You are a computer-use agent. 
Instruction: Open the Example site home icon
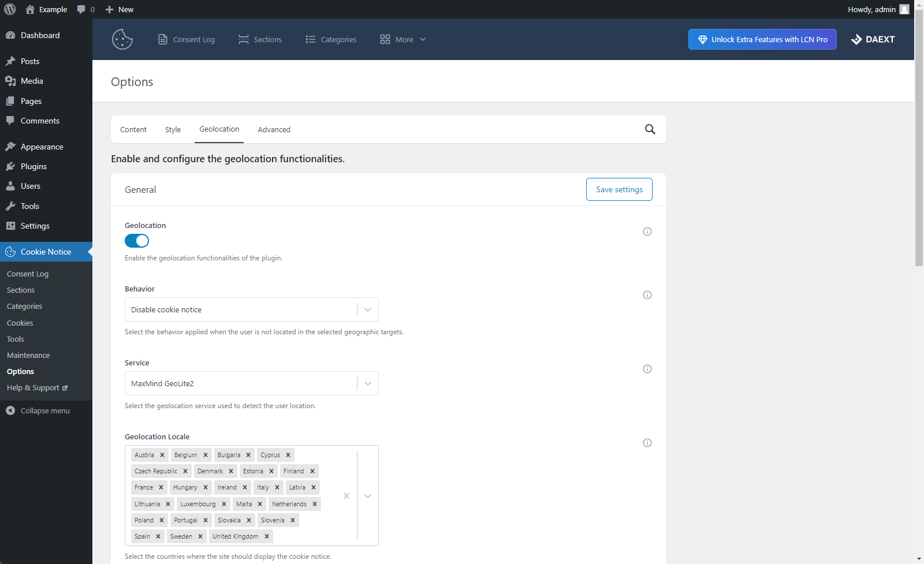click(30, 9)
